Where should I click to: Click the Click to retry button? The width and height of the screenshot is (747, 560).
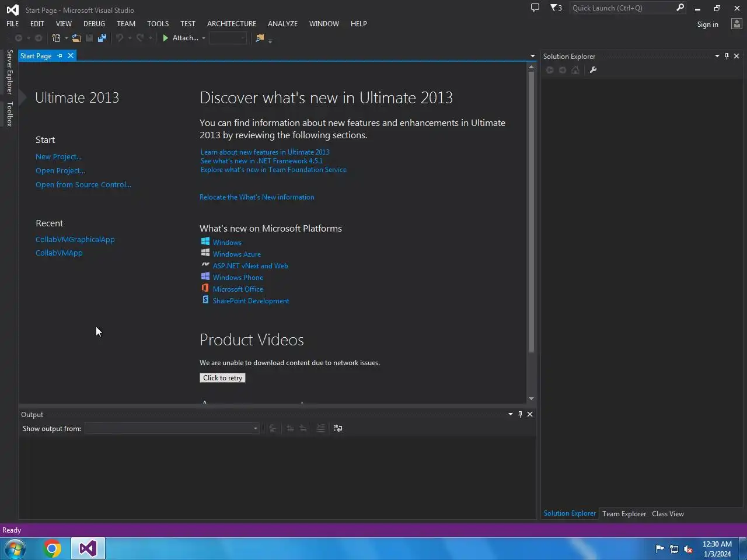point(222,378)
